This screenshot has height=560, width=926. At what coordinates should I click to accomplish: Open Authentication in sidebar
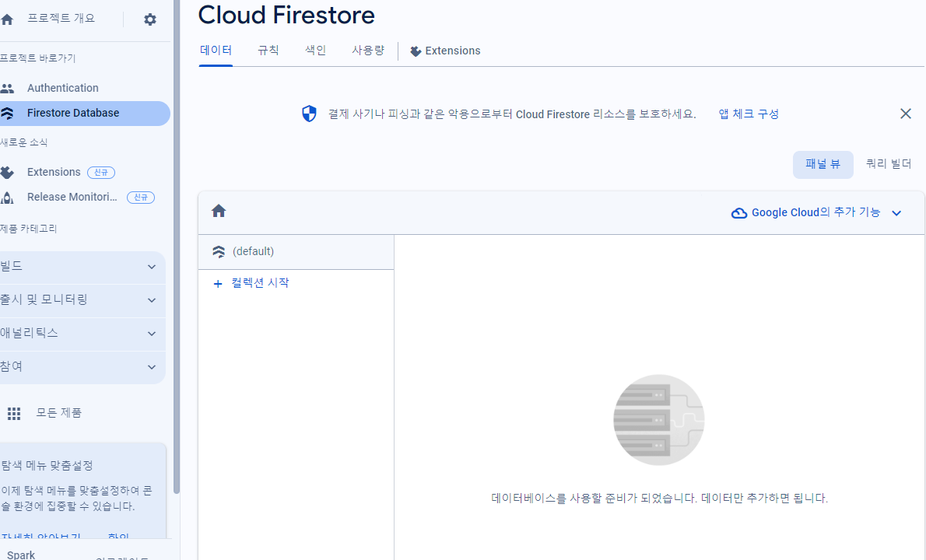tap(84, 89)
